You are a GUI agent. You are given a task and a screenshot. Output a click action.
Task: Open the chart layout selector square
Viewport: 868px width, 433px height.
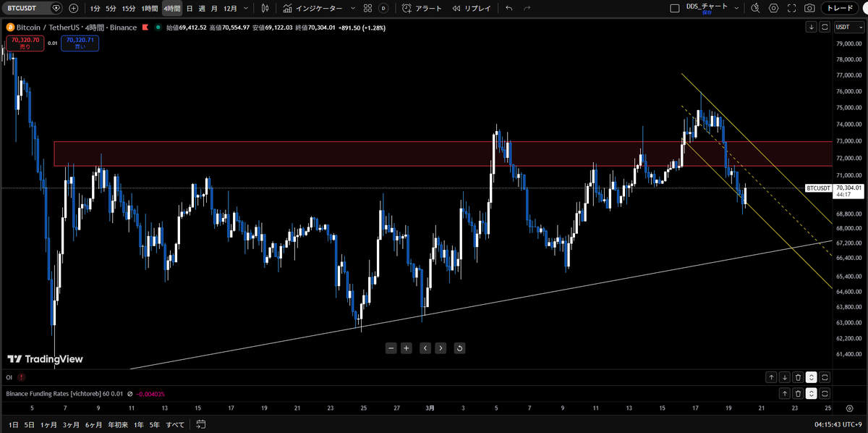[x=674, y=9]
